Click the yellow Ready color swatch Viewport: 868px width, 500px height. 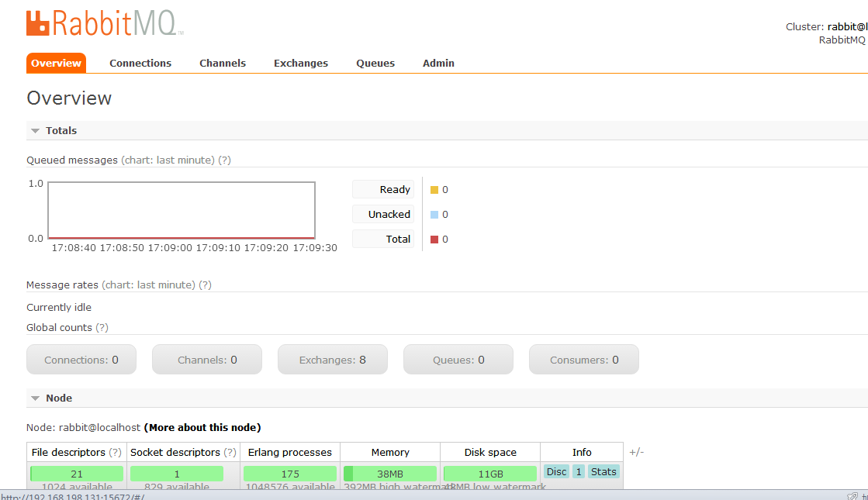(434, 190)
